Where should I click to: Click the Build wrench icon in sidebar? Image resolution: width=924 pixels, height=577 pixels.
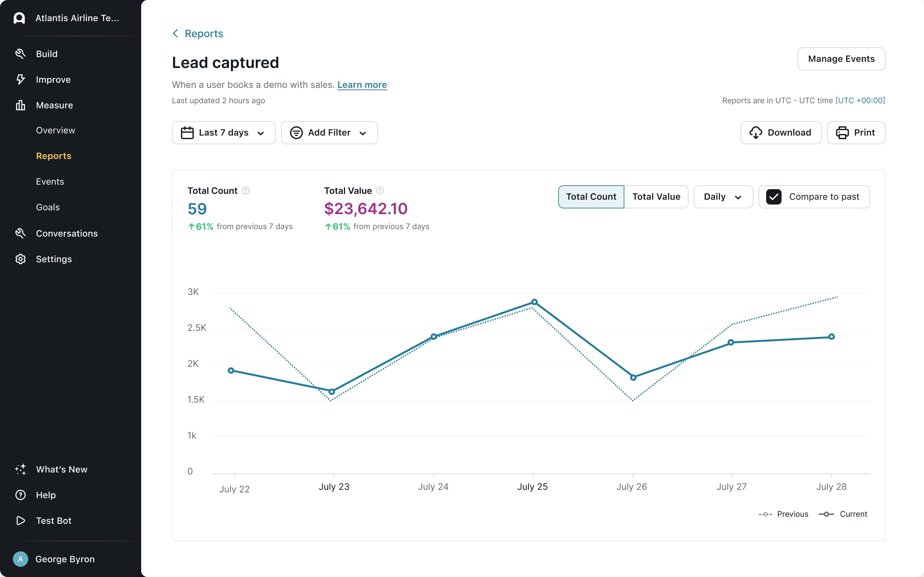tap(20, 54)
